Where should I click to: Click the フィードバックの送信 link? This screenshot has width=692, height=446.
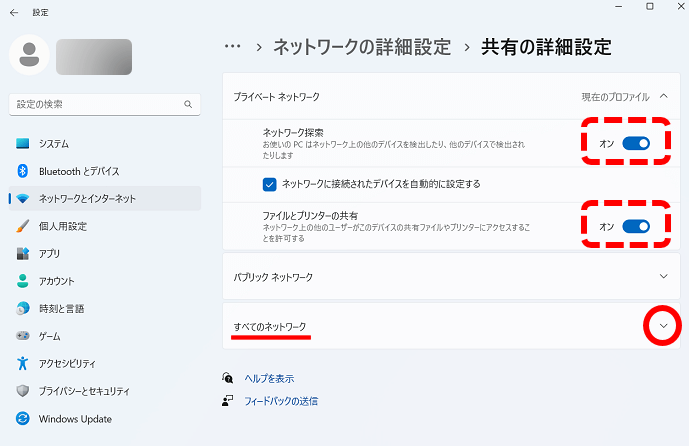pos(281,401)
